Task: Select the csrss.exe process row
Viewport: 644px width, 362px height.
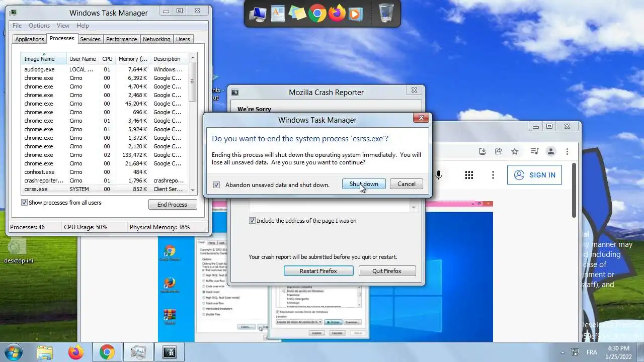Action: [x=105, y=189]
